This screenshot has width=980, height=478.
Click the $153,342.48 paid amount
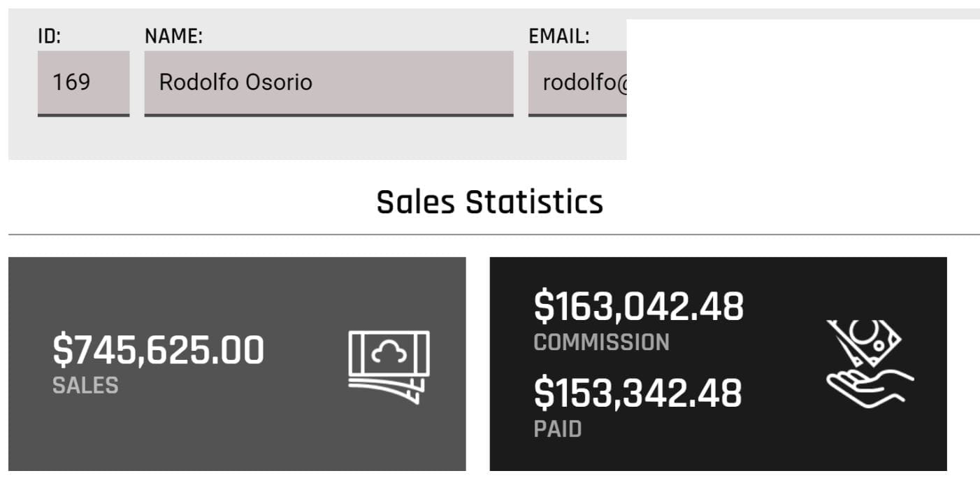pos(637,393)
